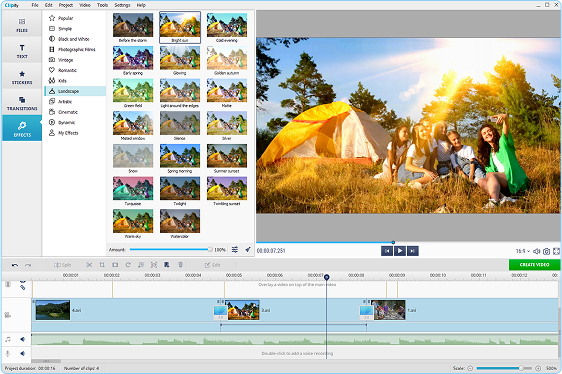Delete the selected clip with trash icon
Screen dimensions: 562x374
180,265
